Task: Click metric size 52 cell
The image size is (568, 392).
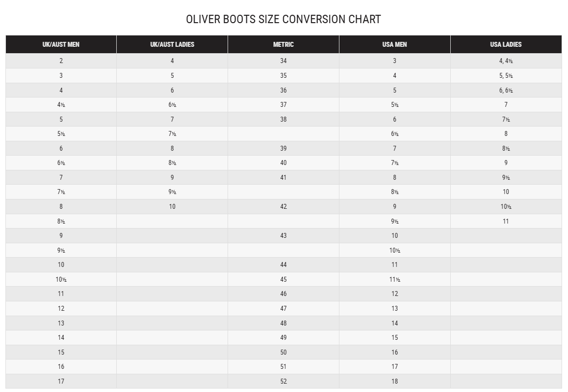Action: click(x=283, y=381)
